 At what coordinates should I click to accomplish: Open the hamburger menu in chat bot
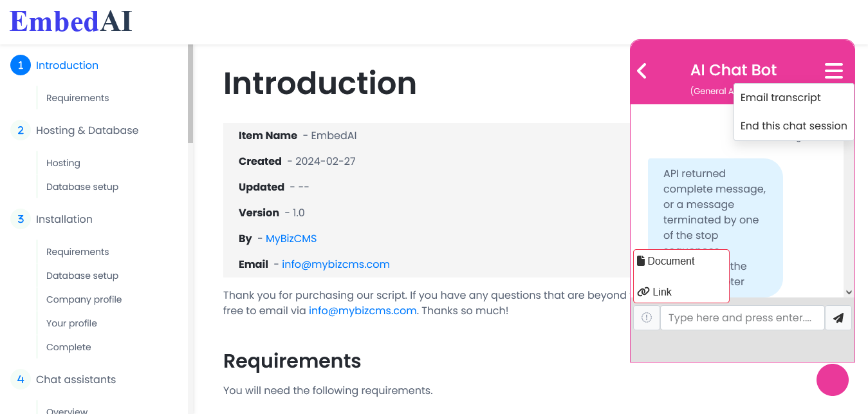tap(833, 70)
